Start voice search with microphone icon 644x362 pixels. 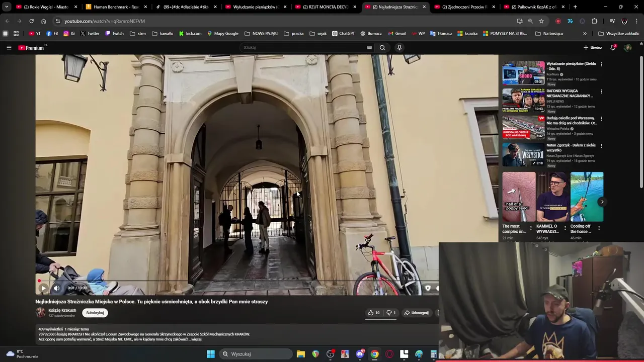pyautogui.click(x=399, y=48)
